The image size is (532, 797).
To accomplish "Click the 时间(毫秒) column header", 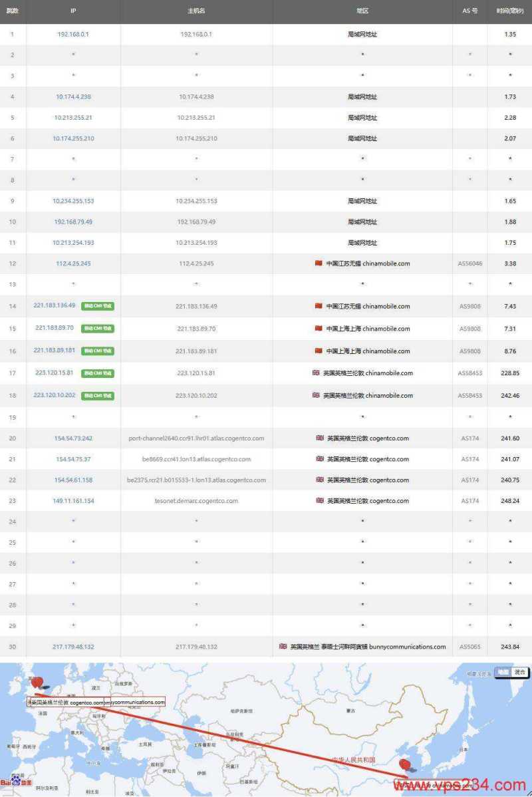I will click(x=509, y=10).
